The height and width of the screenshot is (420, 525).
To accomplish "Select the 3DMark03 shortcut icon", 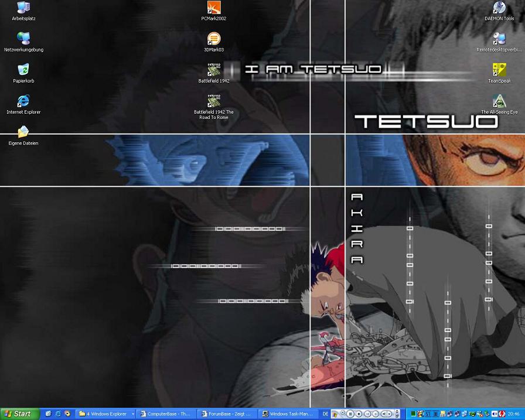I will [x=214, y=42].
